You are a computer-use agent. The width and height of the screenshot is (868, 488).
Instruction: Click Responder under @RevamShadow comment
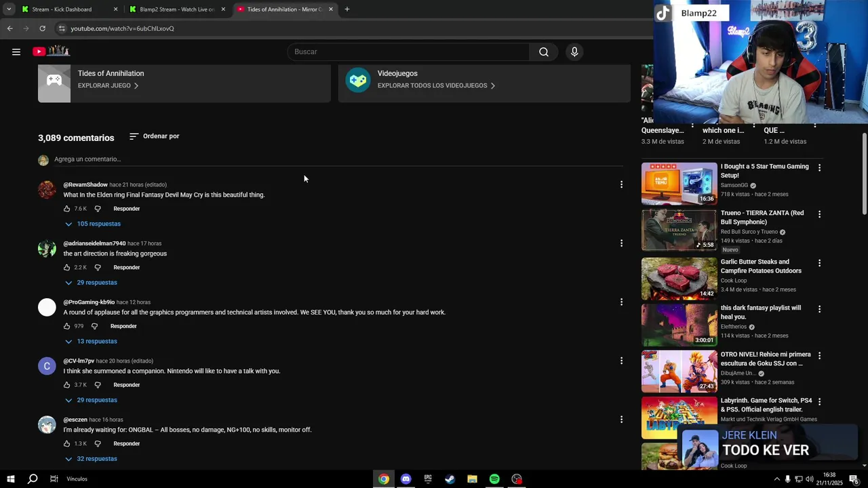tap(127, 209)
